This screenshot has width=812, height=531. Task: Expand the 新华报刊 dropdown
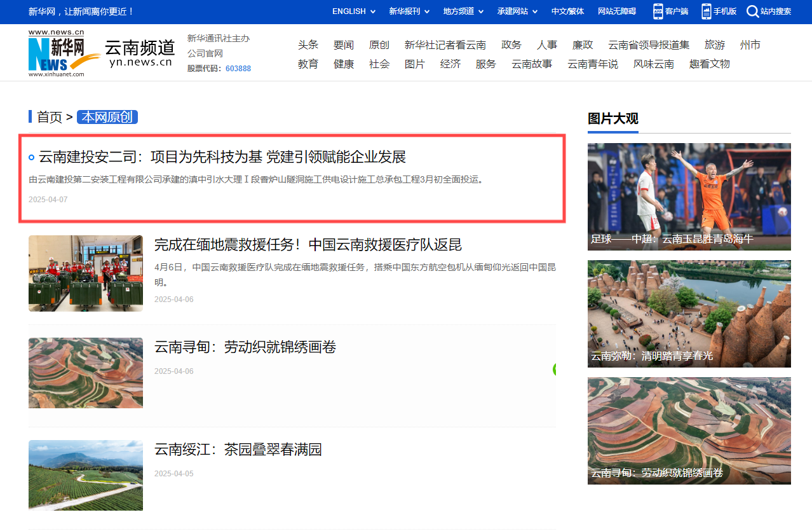(x=409, y=11)
